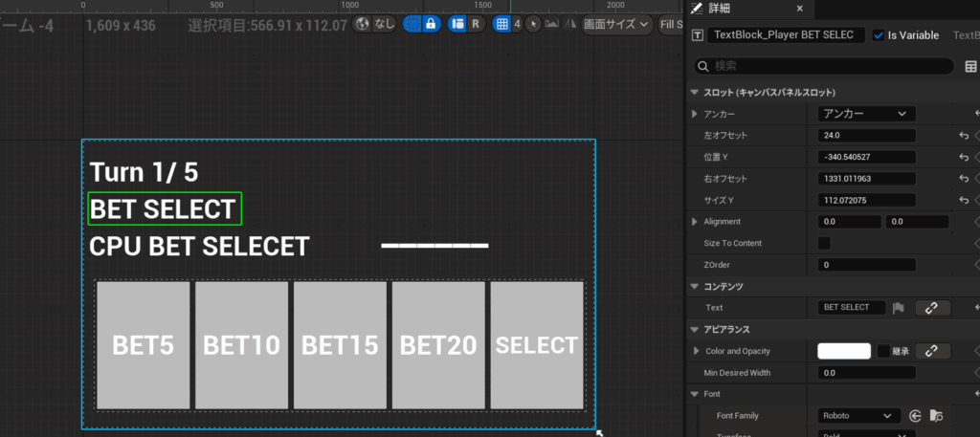Click the BET10 button in the designer canvas
Viewport: 980px width, 437px height.
[241, 345]
